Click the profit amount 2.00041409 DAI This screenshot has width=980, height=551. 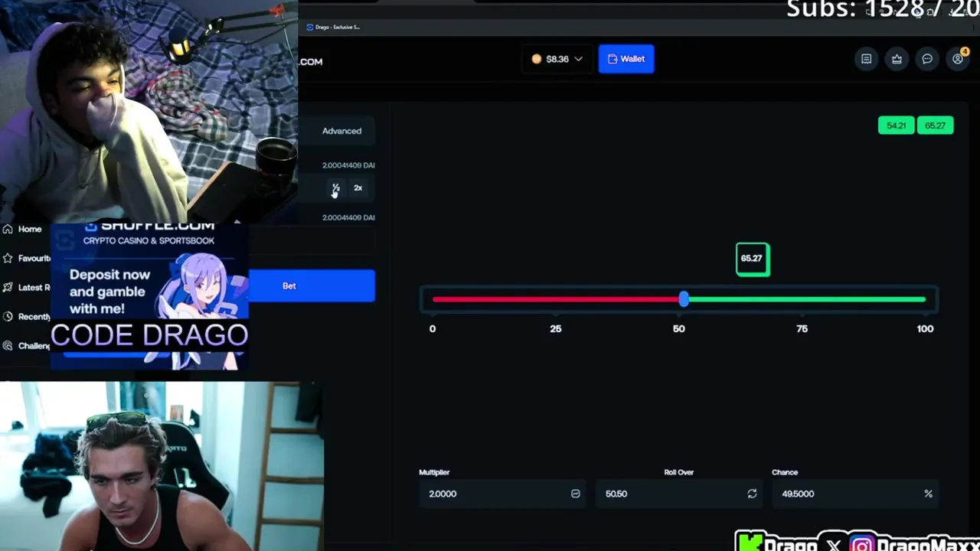coord(348,217)
